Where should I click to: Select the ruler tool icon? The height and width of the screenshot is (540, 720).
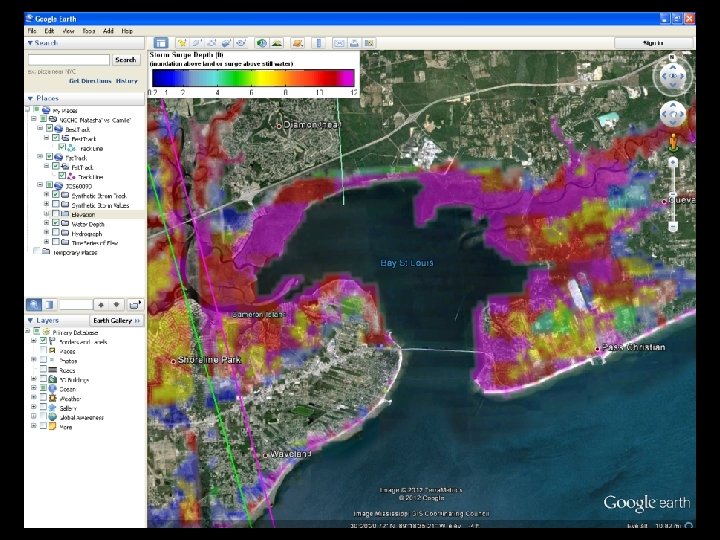[318, 43]
